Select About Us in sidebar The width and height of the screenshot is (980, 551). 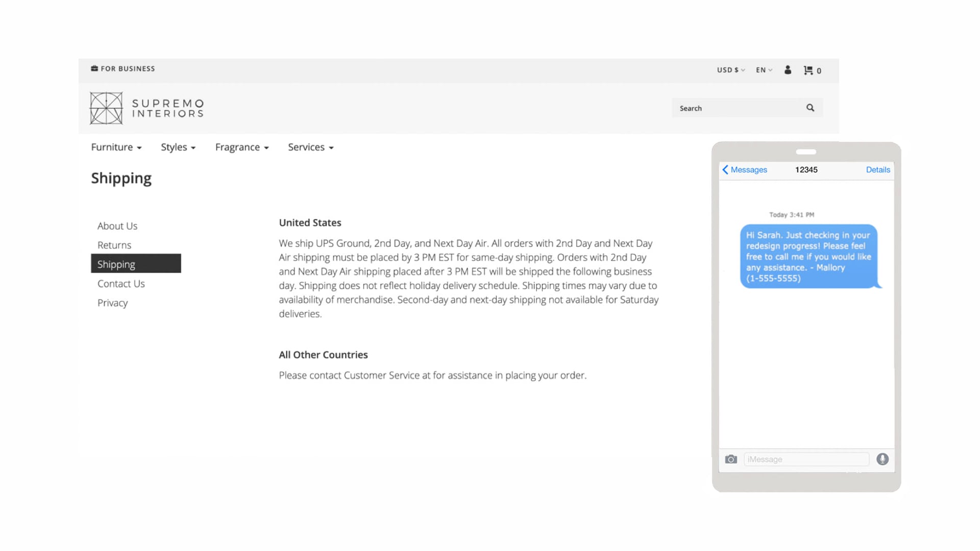(x=117, y=226)
